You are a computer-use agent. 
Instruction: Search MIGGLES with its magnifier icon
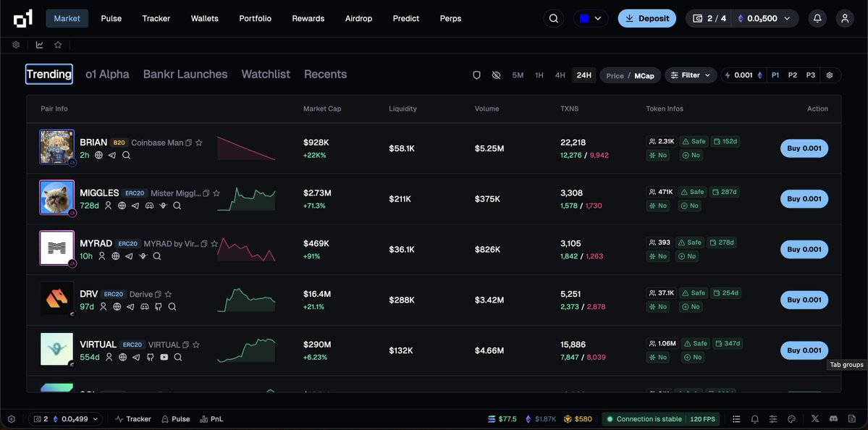(177, 206)
